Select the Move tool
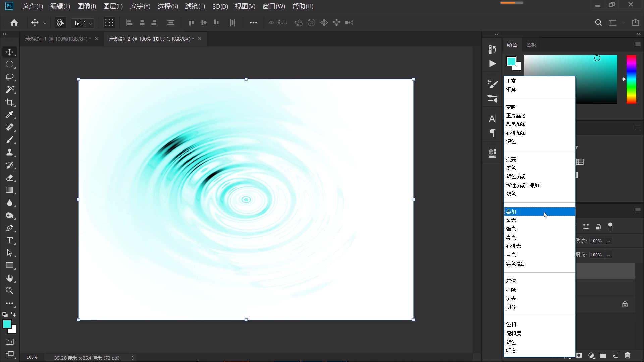Image resolution: width=644 pixels, height=362 pixels. pyautogui.click(x=9, y=52)
